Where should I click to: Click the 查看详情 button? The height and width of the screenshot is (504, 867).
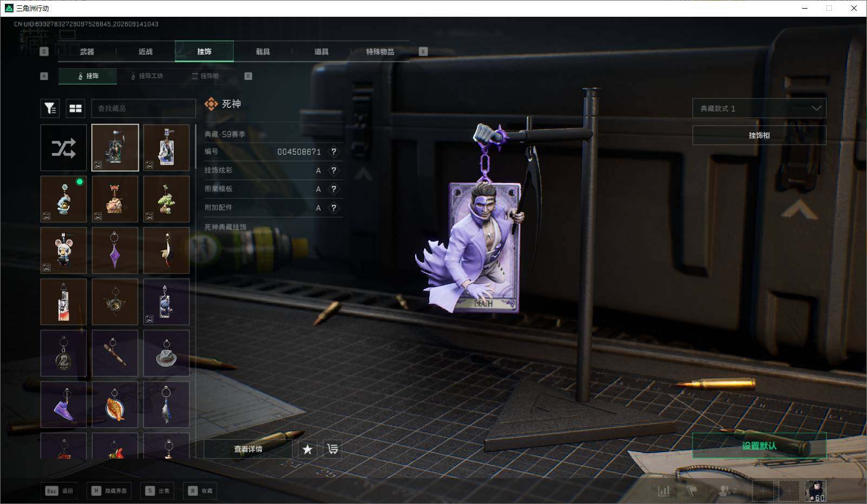(x=248, y=449)
